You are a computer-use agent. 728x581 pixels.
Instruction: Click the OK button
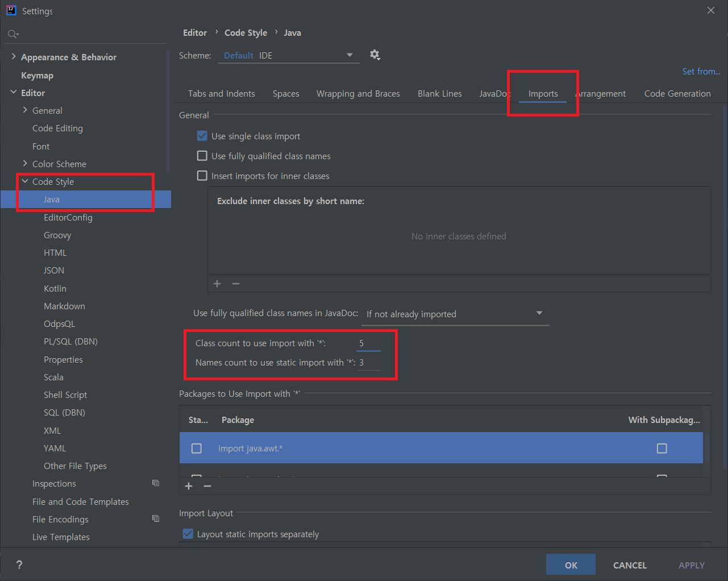pos(571,565)
